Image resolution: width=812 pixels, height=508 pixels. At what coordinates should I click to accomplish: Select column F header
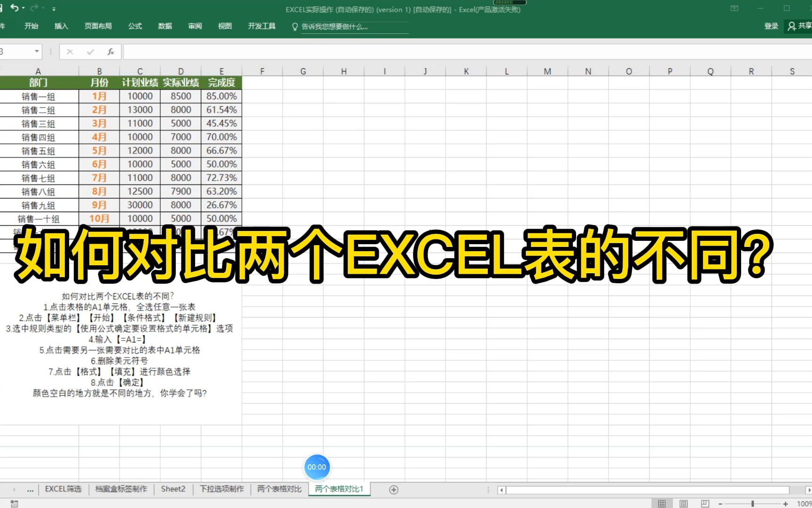(x=262, y=71)
